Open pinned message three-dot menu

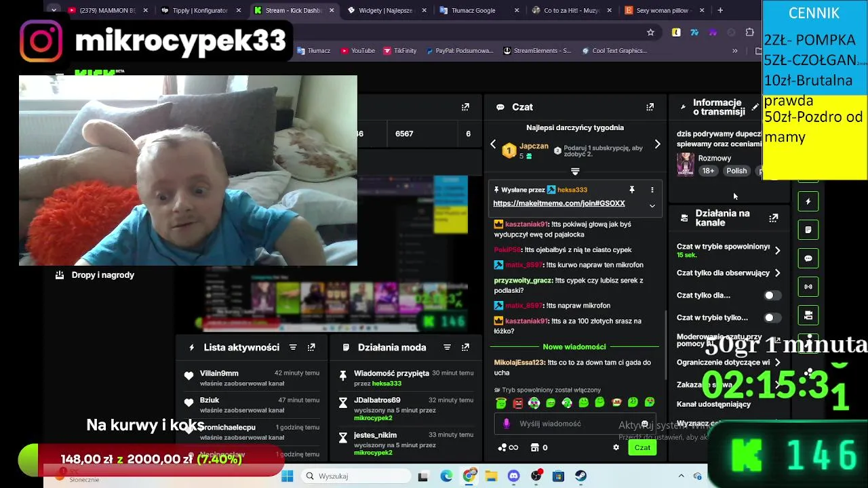(x=652, y=190)
